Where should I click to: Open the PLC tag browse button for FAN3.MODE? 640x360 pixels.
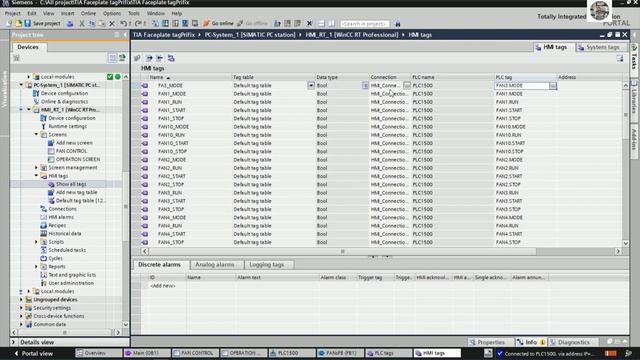pos(553,86)
